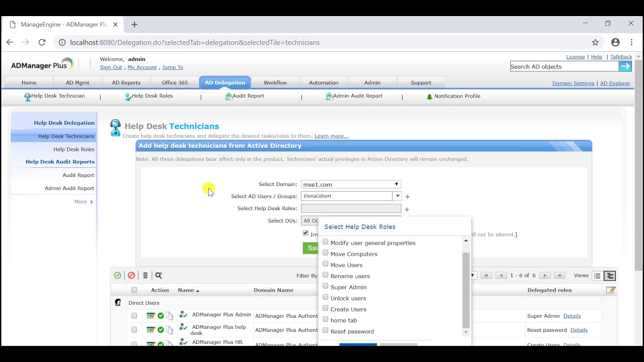Bookmark this page with the star icon
Screen dimensions: 644x362
(x=595, y=42)
